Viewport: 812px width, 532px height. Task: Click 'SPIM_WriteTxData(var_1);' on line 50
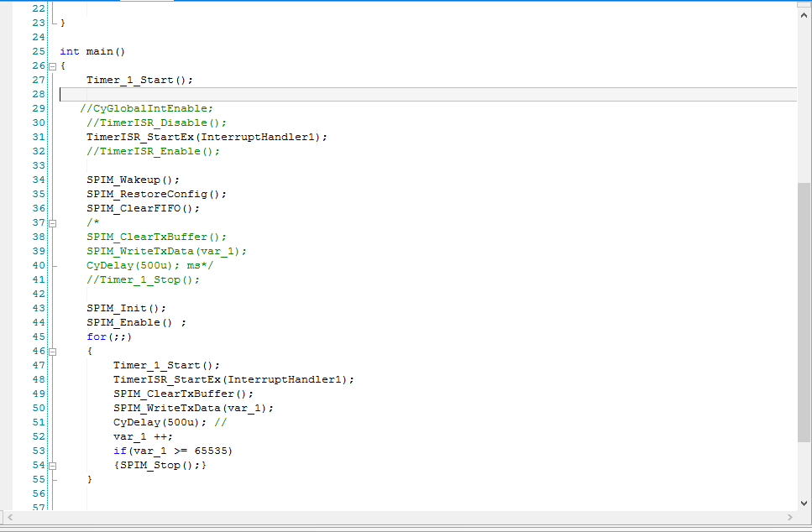click(x=193, y=408)
